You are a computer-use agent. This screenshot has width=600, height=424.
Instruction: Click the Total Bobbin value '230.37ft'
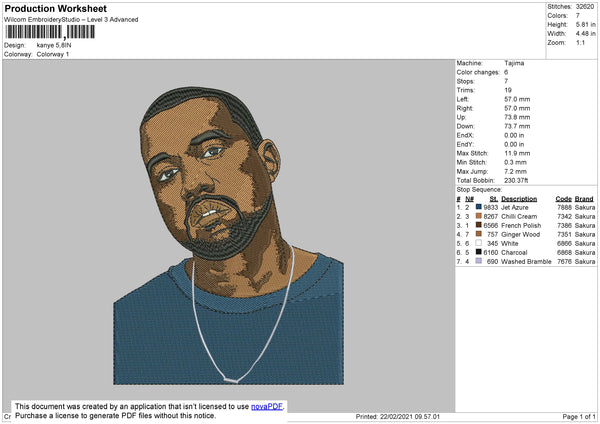tap(516, 180)
